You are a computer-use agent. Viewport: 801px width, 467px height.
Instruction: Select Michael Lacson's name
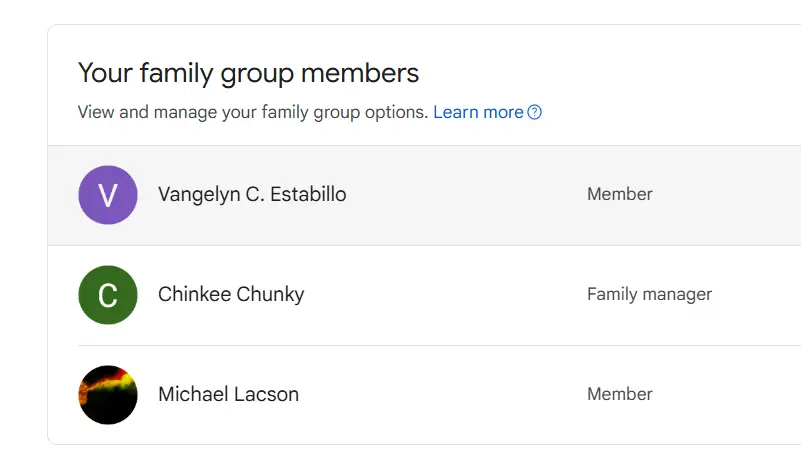tap(228, 394)
